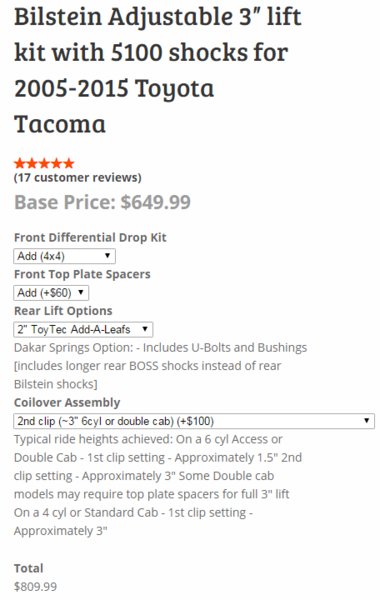This screenshot has height=600, width=380.
Task: Expand the Rear Lift Options select box
Action: [83, 329]
